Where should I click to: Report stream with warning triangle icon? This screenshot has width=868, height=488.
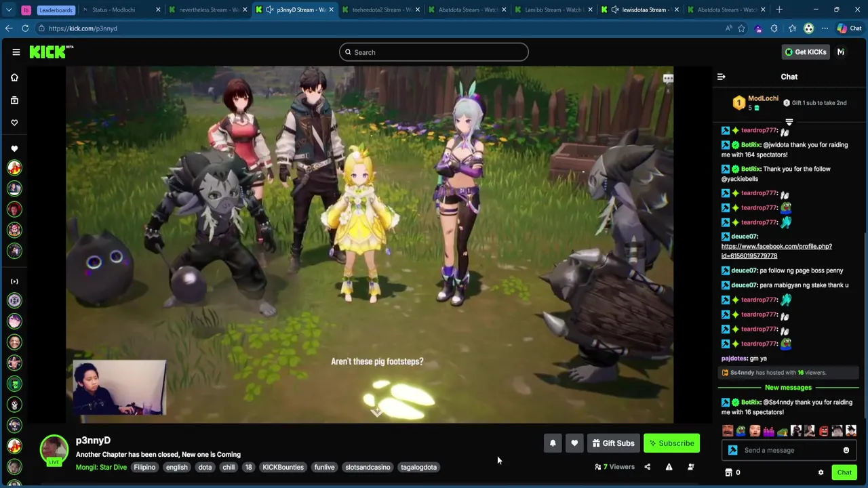coord(669,467)
